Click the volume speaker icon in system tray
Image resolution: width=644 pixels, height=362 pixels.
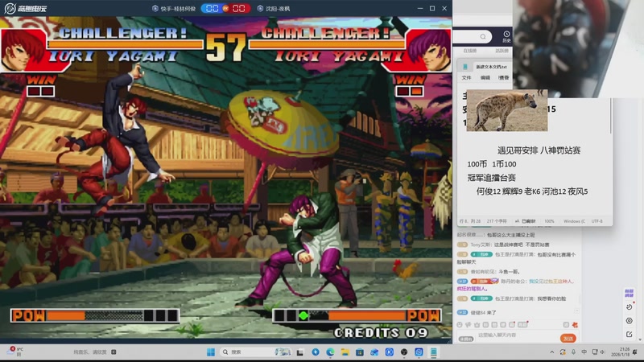[x=602, y=352]
